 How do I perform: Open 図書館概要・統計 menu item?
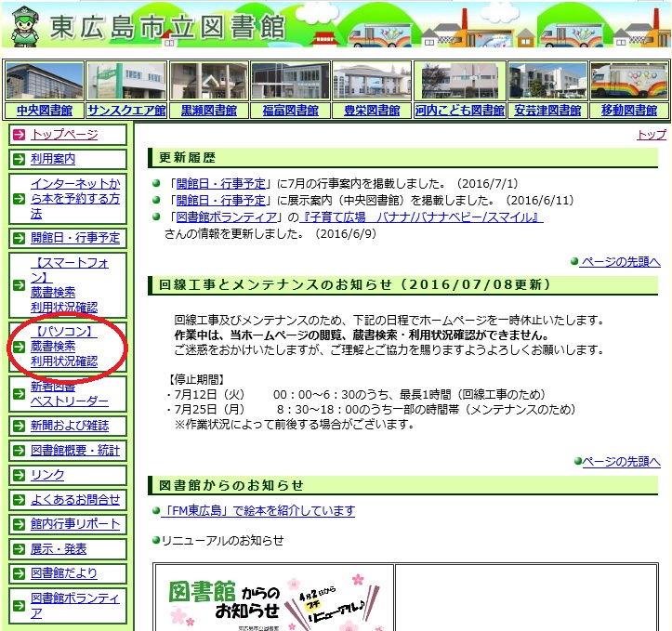75,450
